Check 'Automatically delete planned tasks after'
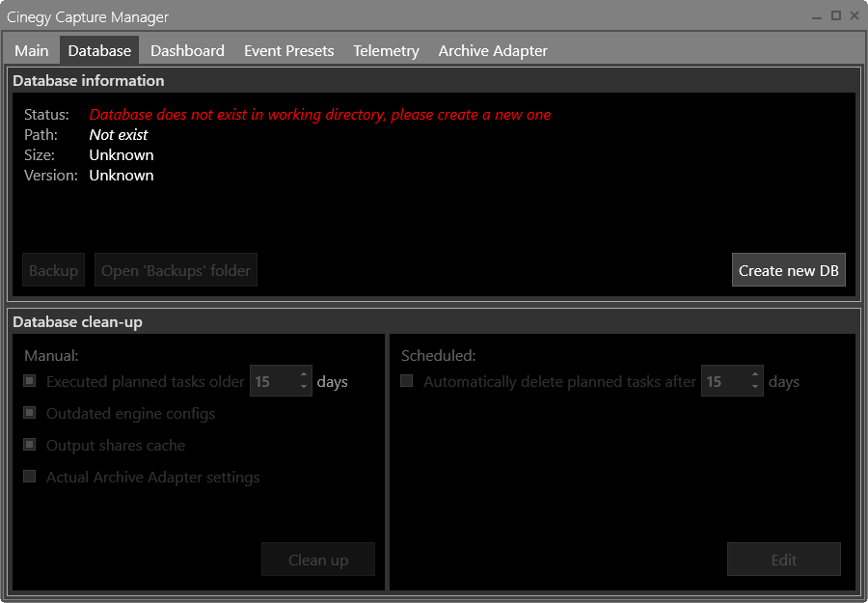 [406, 381]
